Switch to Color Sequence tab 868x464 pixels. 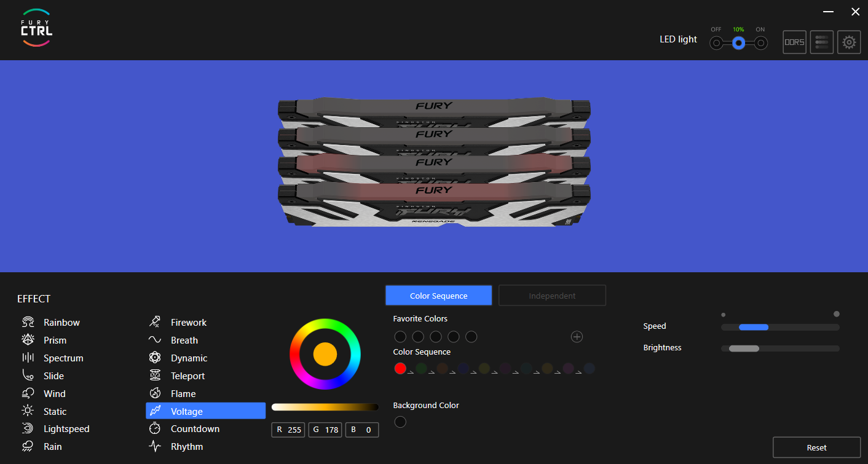(439, 296)
